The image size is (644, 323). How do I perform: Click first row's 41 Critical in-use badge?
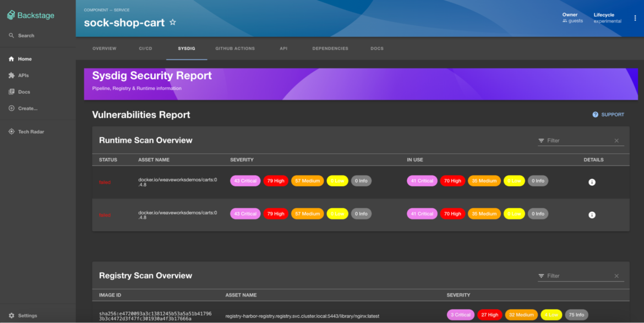click(x=422, y=181)
